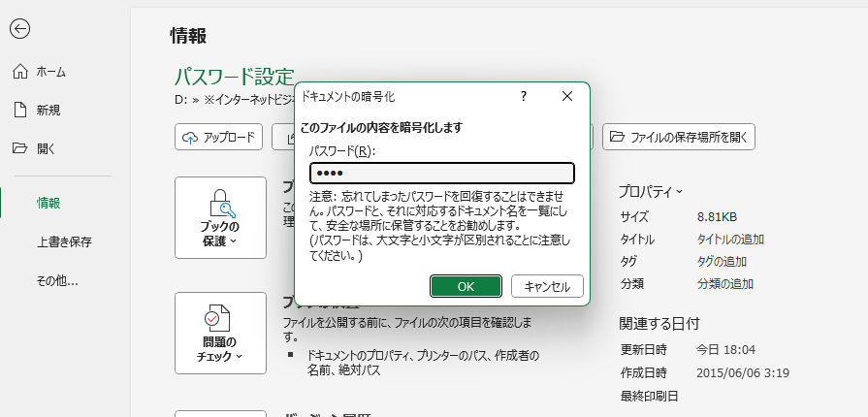Close the ドキュメントの暗号化 dialog
Screen dimensions: 868x417
click(x=567, y=96)
